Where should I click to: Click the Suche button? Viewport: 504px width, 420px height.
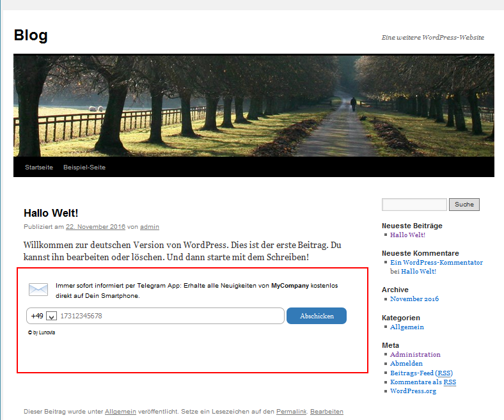pos(464,205)
